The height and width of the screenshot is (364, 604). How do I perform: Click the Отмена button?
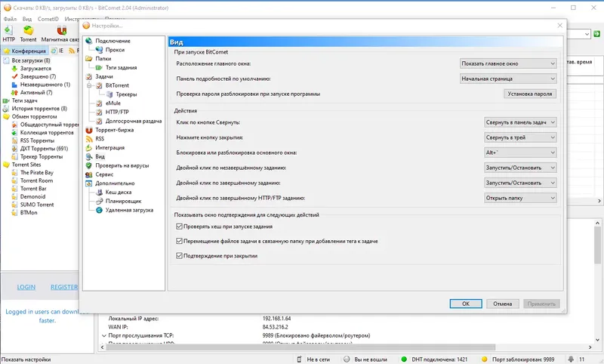coord(503,304)
